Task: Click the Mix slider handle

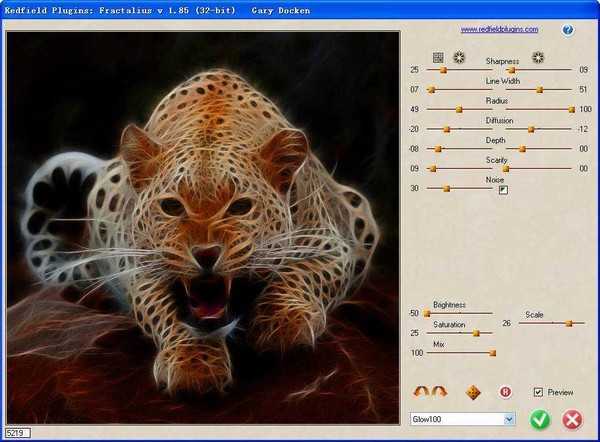Action: click(x=492, y=352)
